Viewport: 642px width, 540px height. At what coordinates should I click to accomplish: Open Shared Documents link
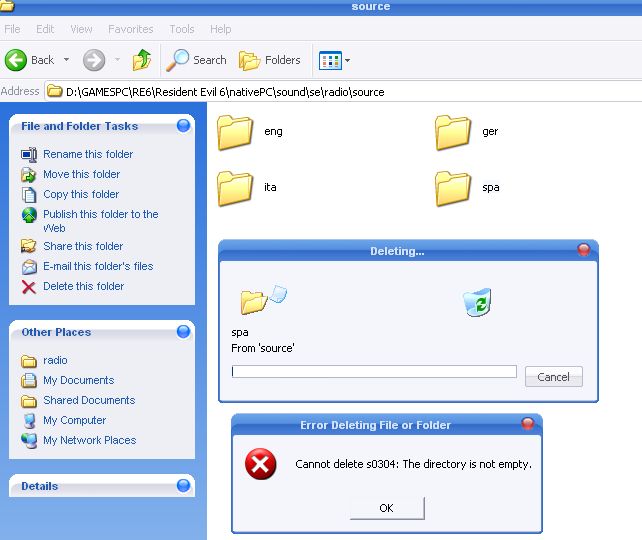89,400
